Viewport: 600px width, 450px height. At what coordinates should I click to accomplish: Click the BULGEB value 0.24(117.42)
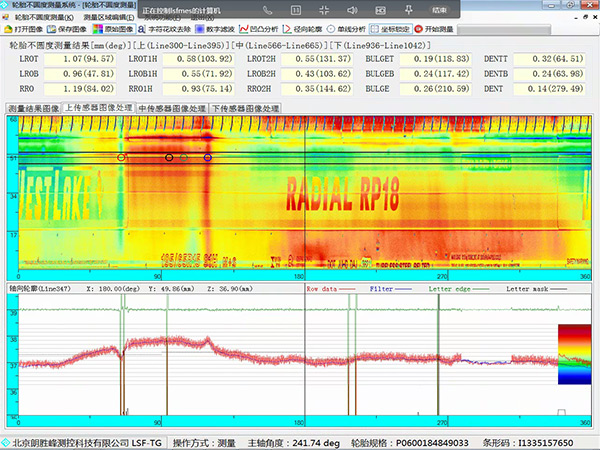(x=435, y=74)
